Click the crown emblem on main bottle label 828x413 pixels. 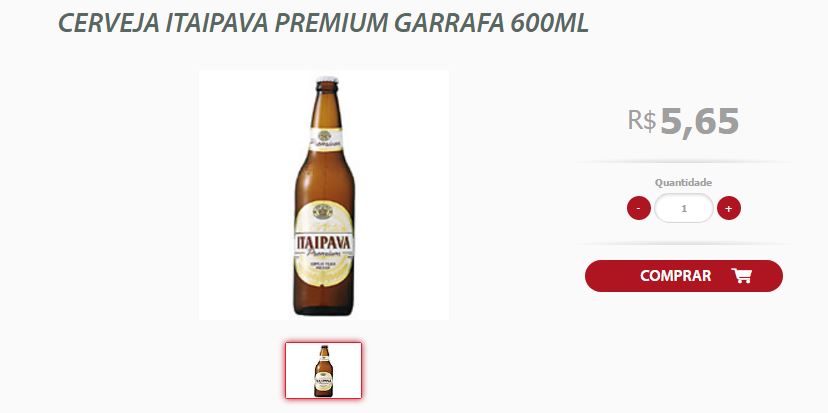pyautogui.click(x=323, y=211)
